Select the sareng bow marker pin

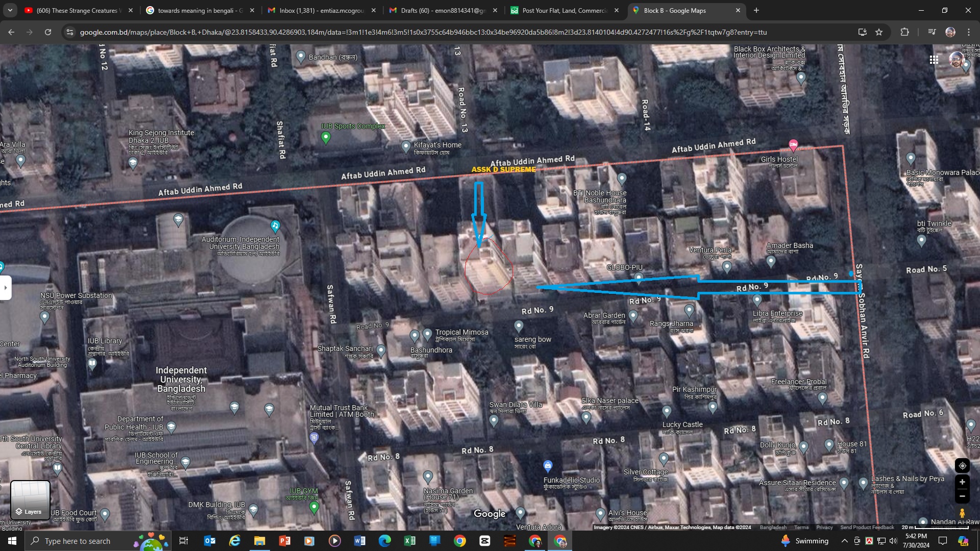(x=519, y=325)
